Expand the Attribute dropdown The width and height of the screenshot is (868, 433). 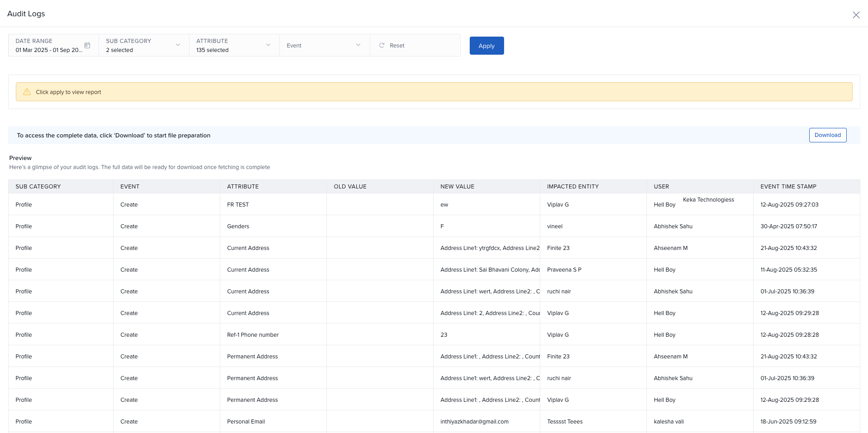(x=268, y=45)
